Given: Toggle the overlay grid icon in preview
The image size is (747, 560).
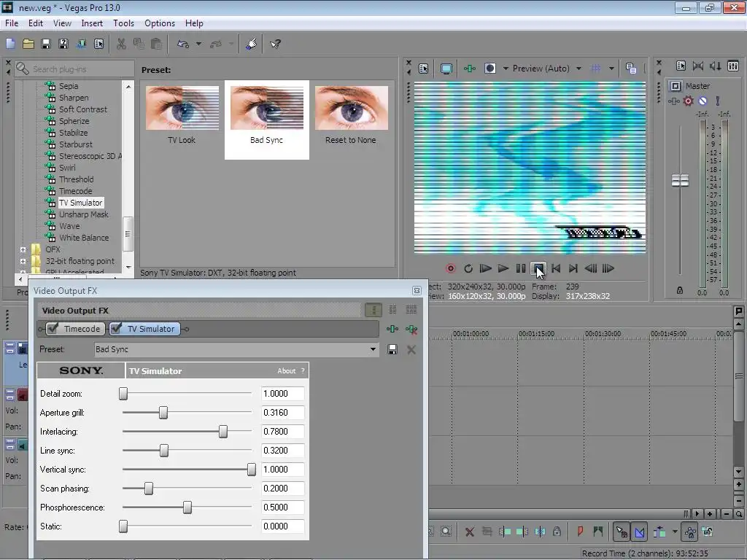Looking at the screenshot, I should coord(595,69).
